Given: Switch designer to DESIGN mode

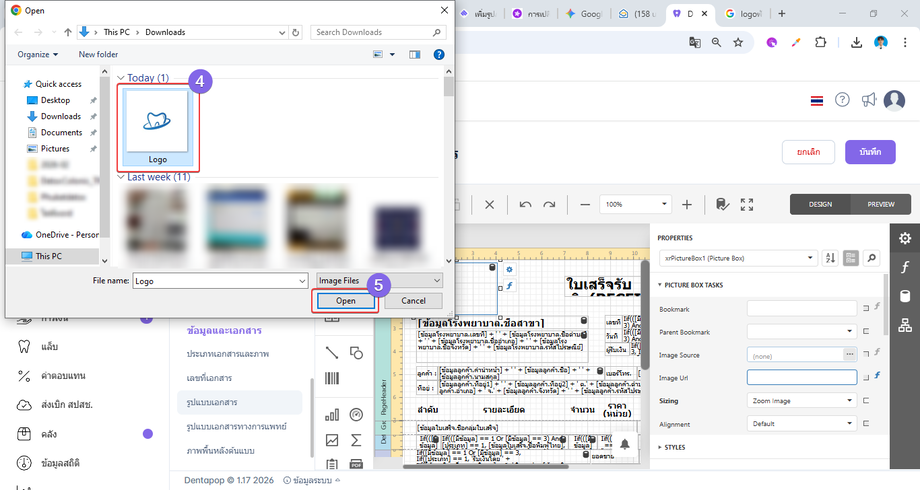Looking at the screenshot, I should click(820, 204).
